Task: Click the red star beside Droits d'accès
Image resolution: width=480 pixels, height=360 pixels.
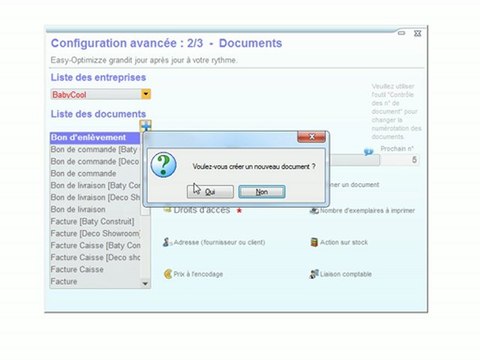Action: pos(239,211)
